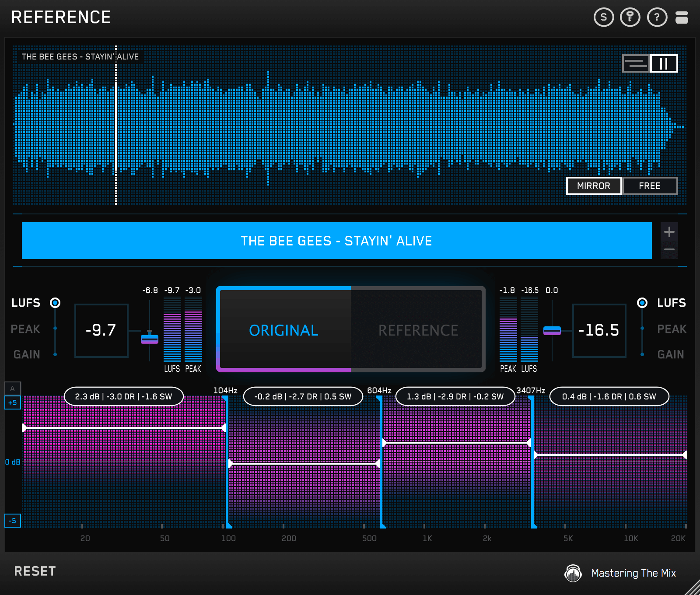Select left PEAK matching mode
The height and width of the screenshot is (595, 700).
click(x=25, y=329)
